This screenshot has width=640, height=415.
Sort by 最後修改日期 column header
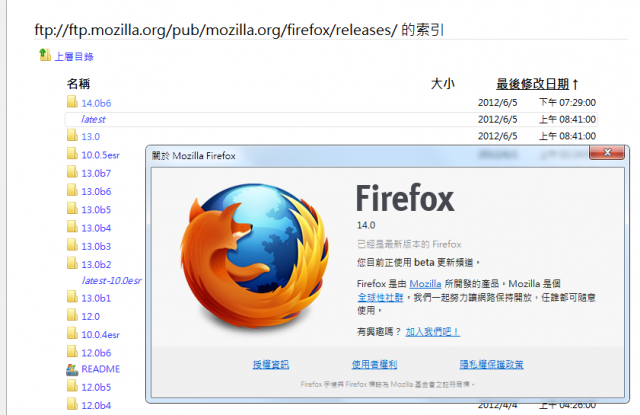pyautogui.click(x=533, y=84)
